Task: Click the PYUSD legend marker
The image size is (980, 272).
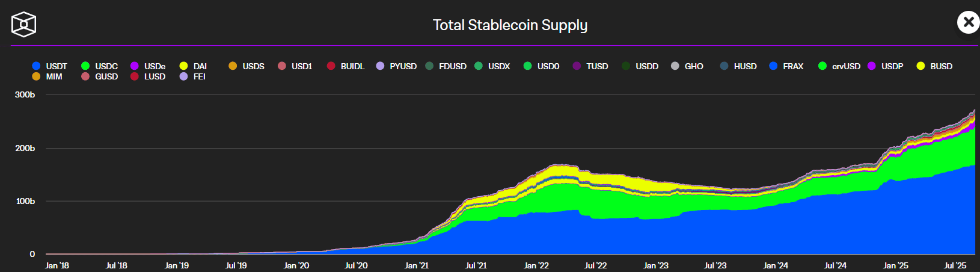Action: [380, 66]
